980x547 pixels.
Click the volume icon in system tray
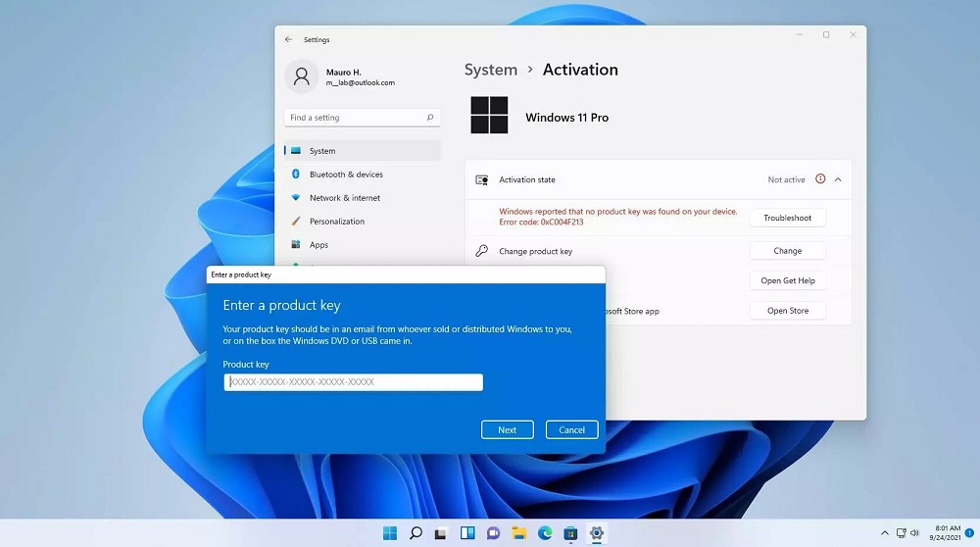(x=915, y=533)
